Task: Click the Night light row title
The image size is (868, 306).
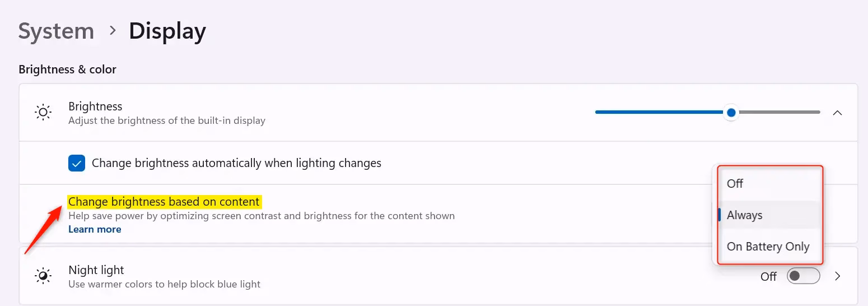Action: click(x=96, y=270)
